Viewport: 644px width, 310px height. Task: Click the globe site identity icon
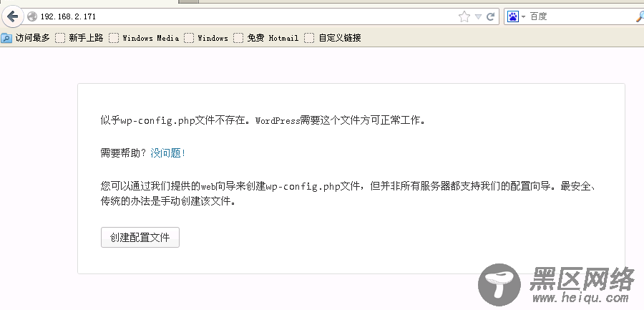coord(32,17)
